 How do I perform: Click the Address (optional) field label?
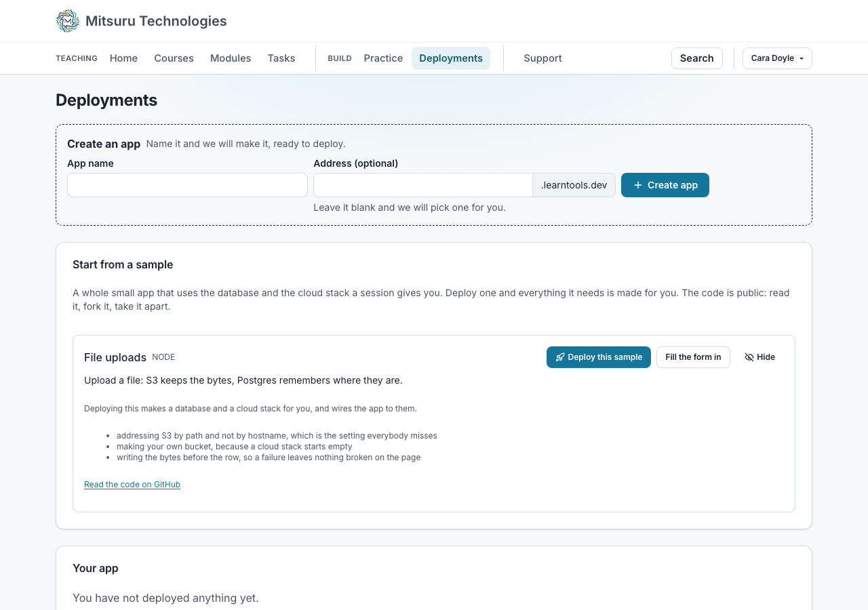[355, 163]
